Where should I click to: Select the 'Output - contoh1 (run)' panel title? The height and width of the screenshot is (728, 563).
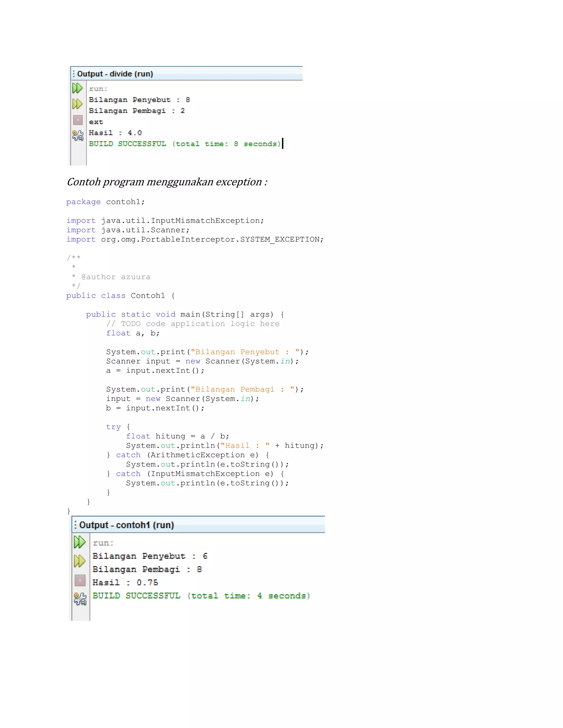click(127, 525)
